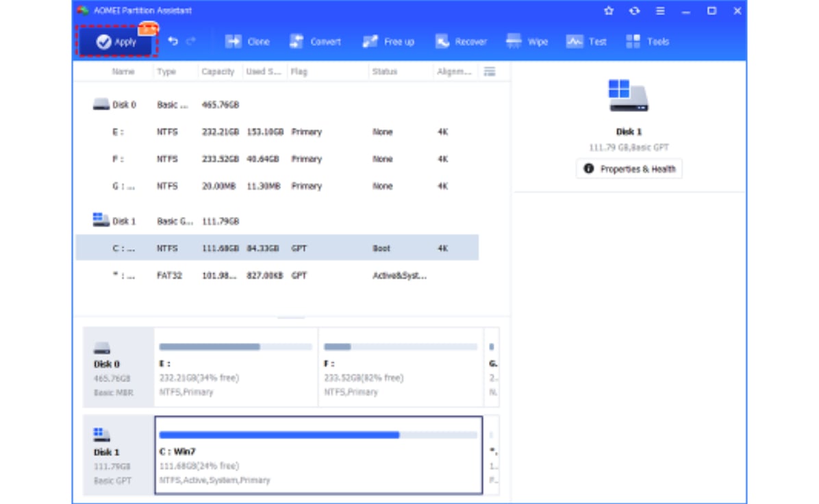This screenshot has width=819, height=504.
Task: Open the Recover tool
Action: [x=461, y=41]
